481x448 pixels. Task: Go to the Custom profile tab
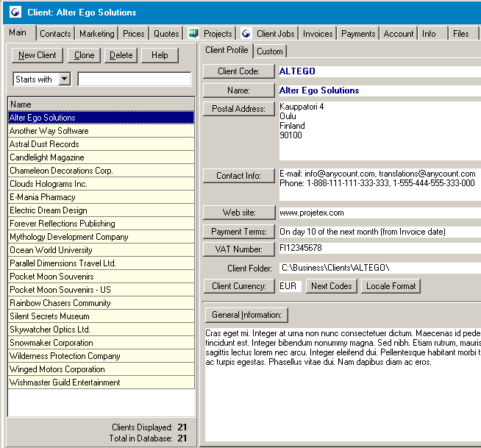269,51
